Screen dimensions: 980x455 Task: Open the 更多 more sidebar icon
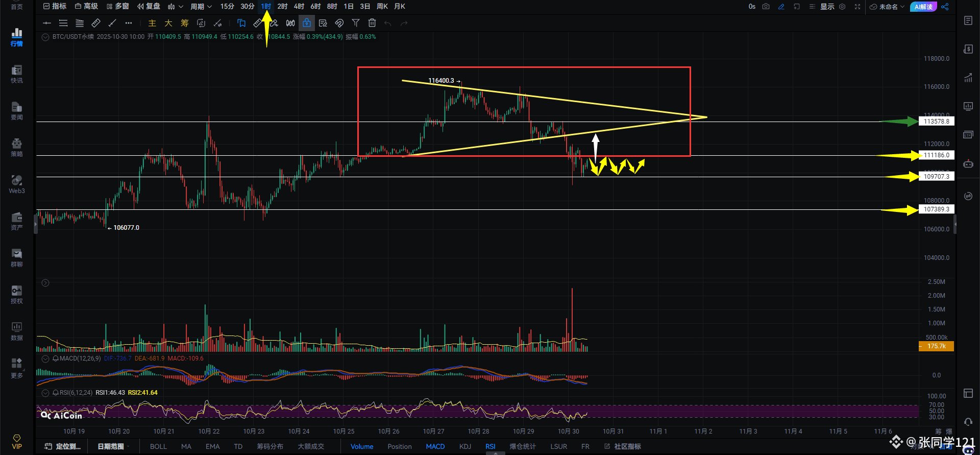coord(17,368)
